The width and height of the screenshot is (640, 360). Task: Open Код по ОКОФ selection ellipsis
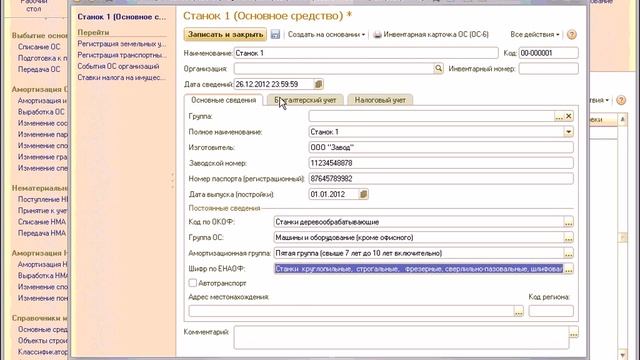click(568, 222)
